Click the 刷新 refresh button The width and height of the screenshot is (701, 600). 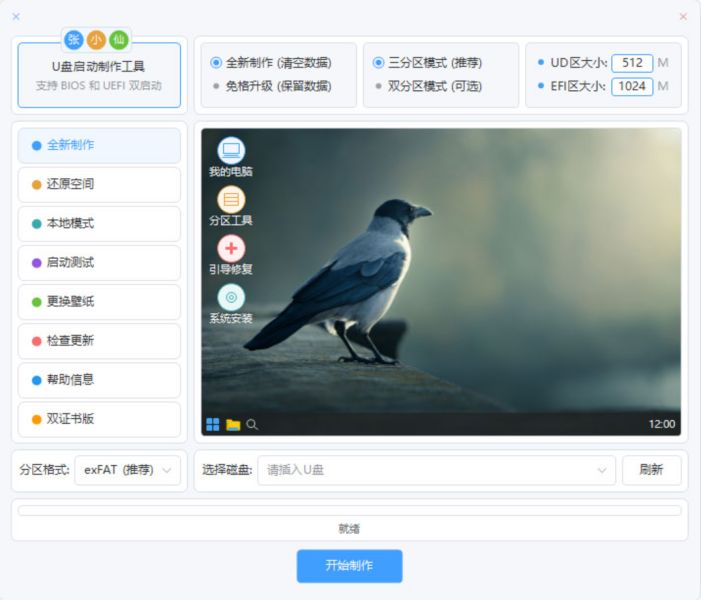pyautogui.click(x=651, y=470)
